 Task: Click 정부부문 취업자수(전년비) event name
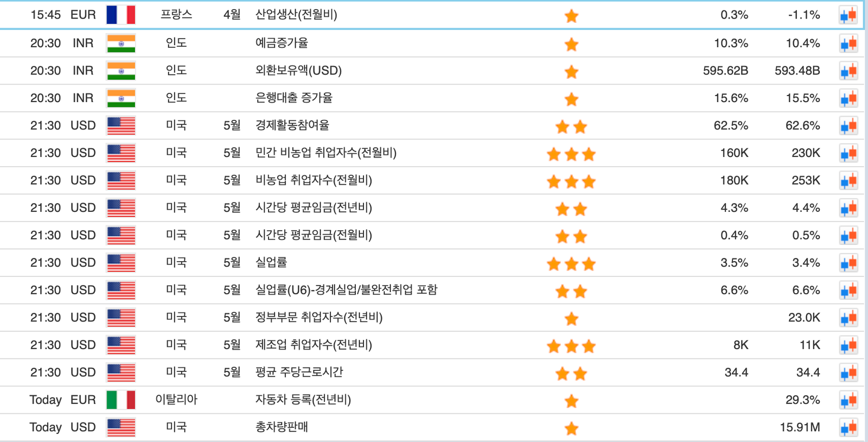click(319, 318)
